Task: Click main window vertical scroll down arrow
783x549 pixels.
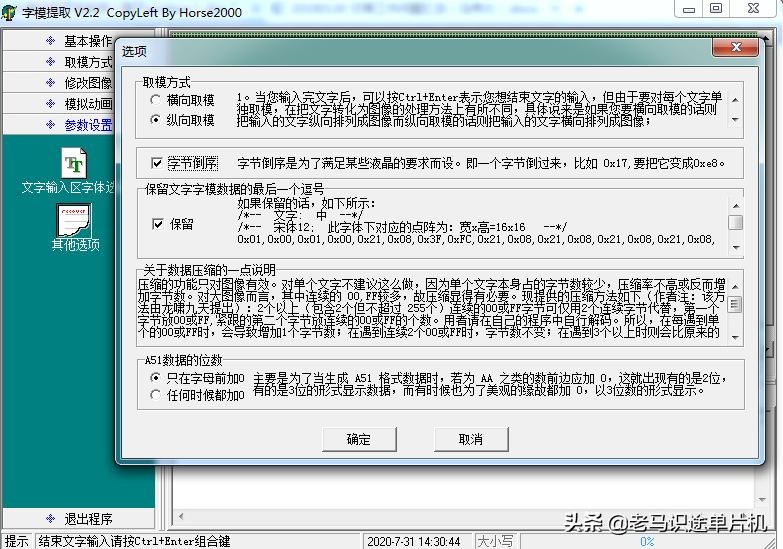Action: (762, 499)
